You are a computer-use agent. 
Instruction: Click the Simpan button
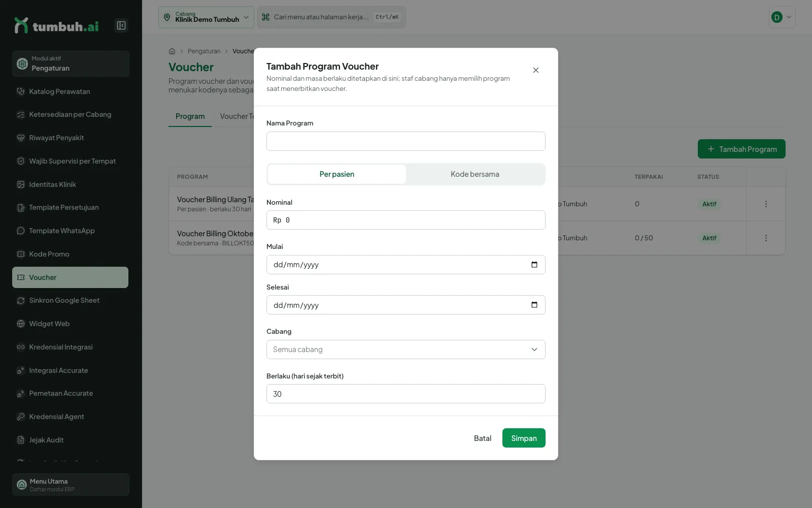pyautogui.click(x=524, y=438)
